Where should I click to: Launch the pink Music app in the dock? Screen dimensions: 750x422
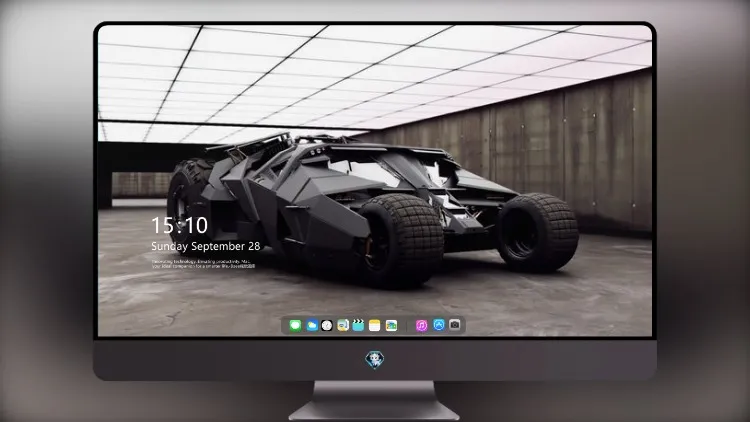(421, 325)
